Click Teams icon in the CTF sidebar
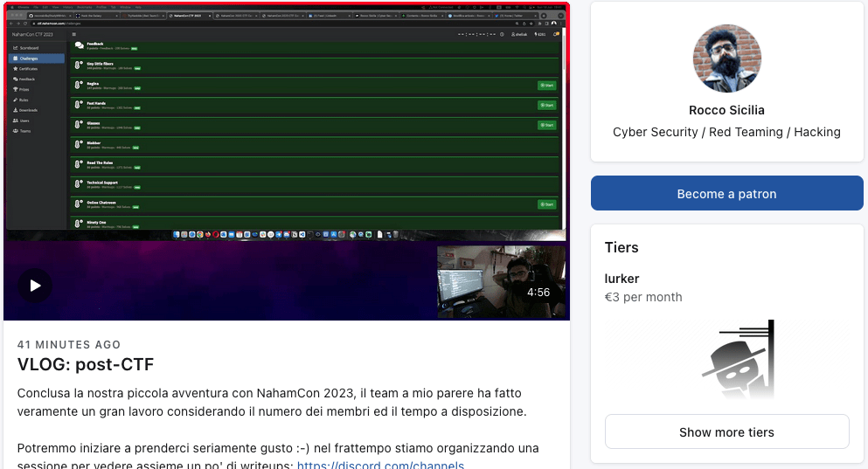This screenshot has width=868, height=469. pyautogui.click(x=15, y=131)
